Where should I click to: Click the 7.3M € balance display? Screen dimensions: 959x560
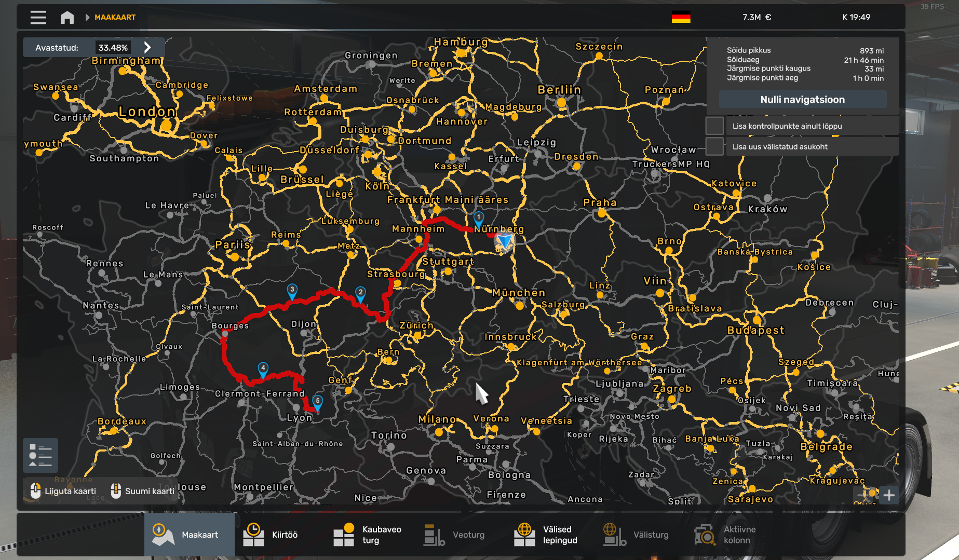coord(757,17)
